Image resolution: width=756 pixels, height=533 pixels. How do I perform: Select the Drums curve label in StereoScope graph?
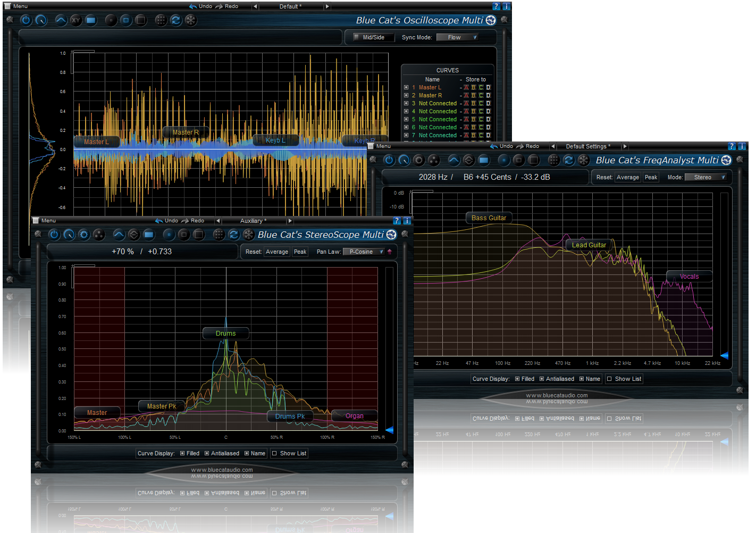click(x=226, y=334)
